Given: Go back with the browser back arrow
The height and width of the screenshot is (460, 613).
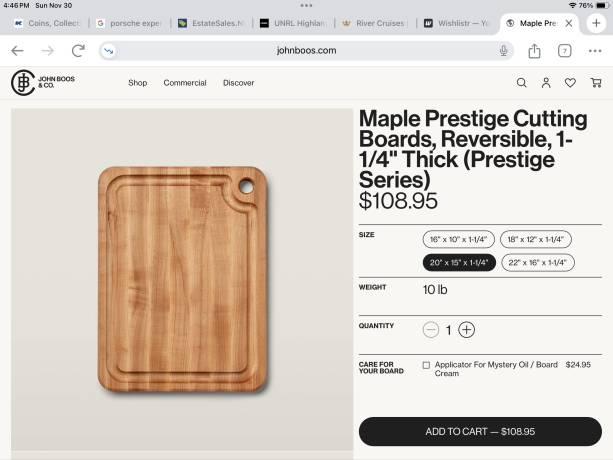Looking at the screenshot, I should pos(18,51).
